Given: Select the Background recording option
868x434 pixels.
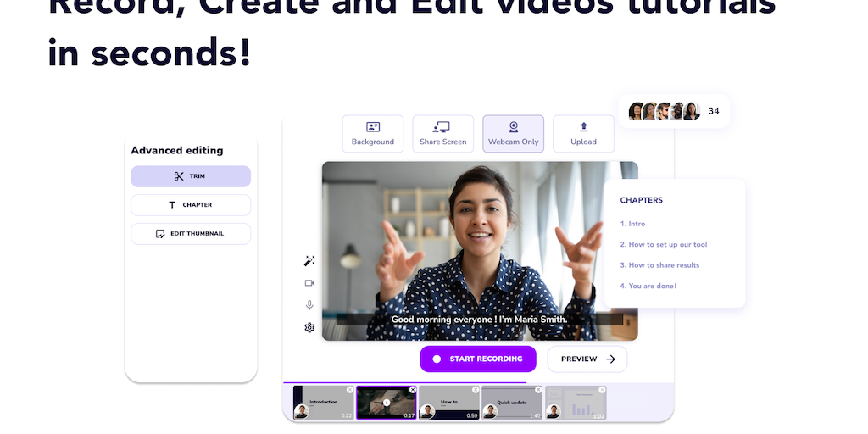Looking at the screenshot, I should click(373, 133).
